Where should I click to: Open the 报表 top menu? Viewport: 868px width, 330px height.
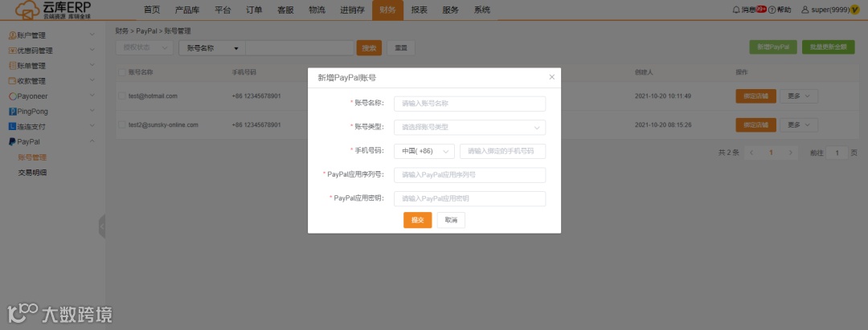(x=420, y=10)
